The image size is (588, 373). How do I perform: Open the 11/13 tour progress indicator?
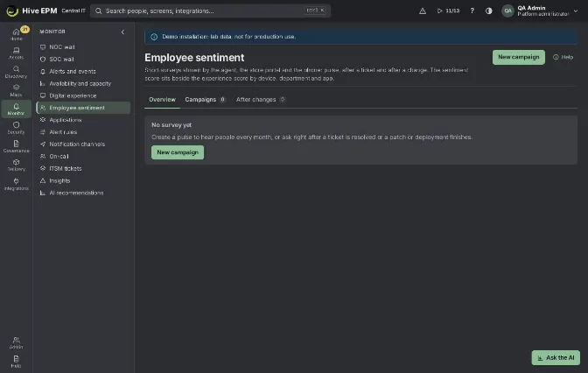448,11
